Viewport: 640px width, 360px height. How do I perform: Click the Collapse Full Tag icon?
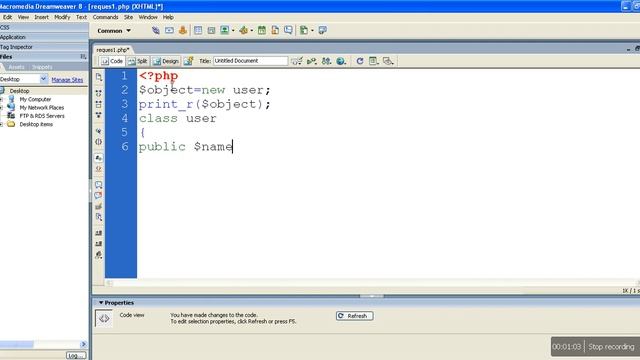tap(99, 93)
